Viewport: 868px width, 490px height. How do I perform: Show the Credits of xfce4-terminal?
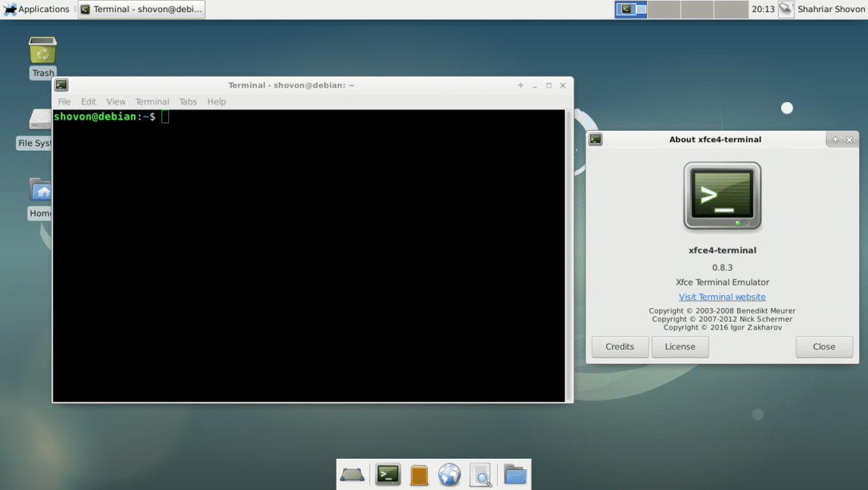coord(619,346)
